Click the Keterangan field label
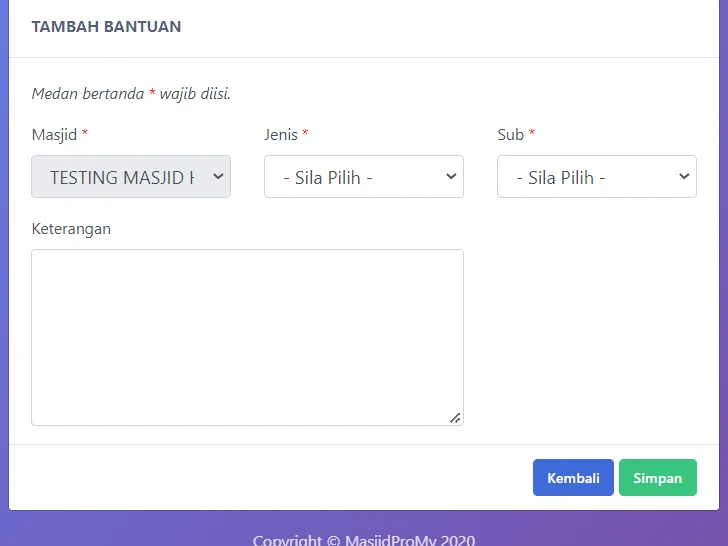Viewport: 728px width, 546px height. point(71,228)
